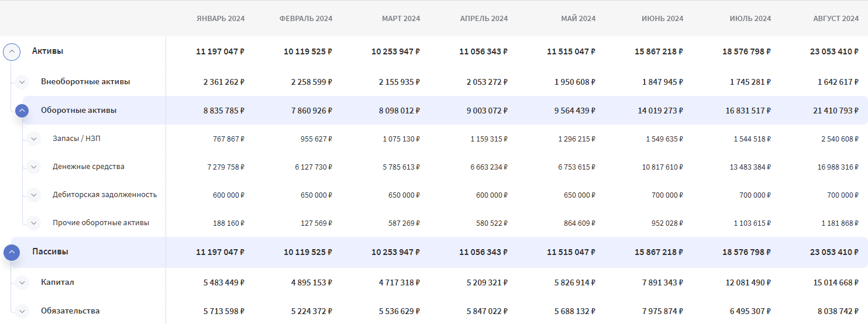Expand the Денежные средства row chevron
Viewport: 868px width, 324px height.
pyautogui.click(x=34, y=167)
